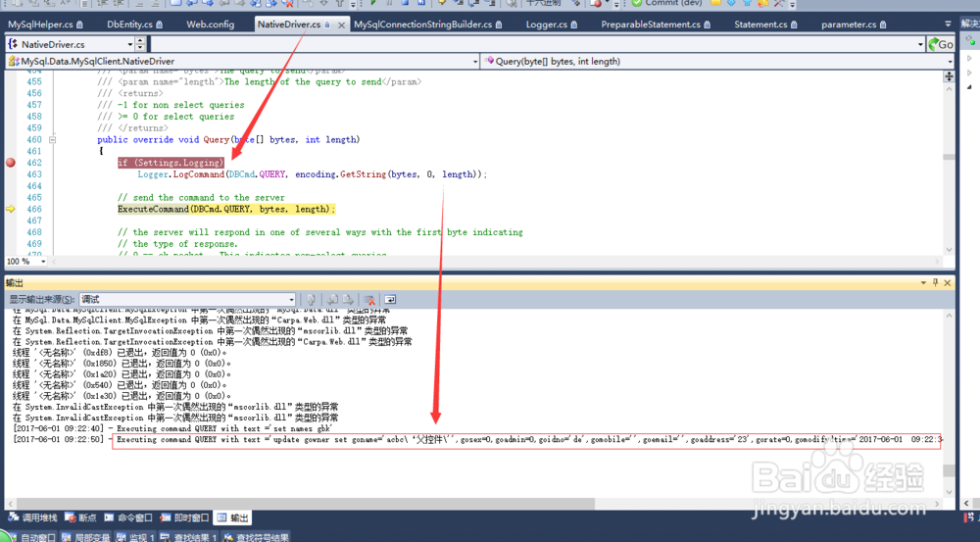Open 监视 1 watch window

point(135,537)
